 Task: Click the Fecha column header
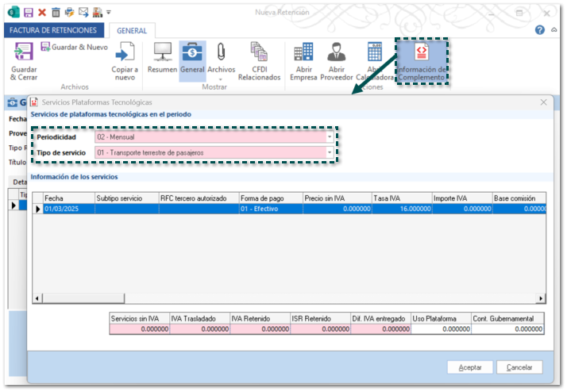point(68,198)
